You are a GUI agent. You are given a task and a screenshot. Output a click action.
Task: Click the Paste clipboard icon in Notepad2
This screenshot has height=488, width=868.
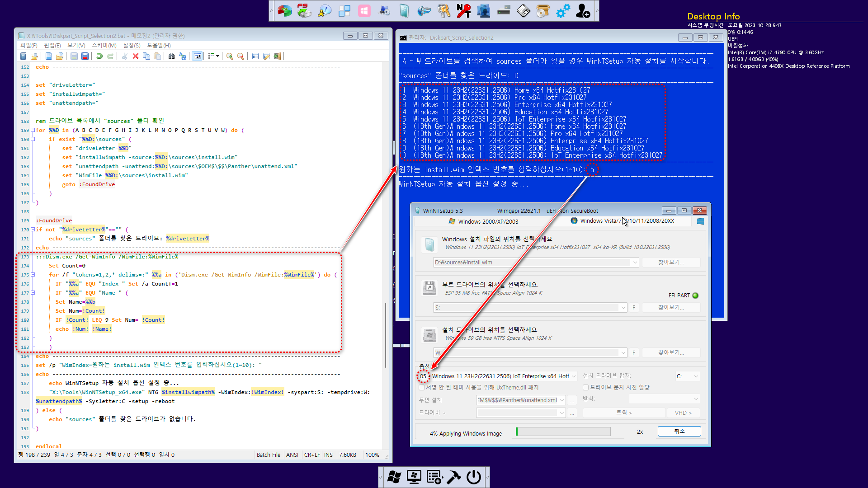[x=157, y=56]
